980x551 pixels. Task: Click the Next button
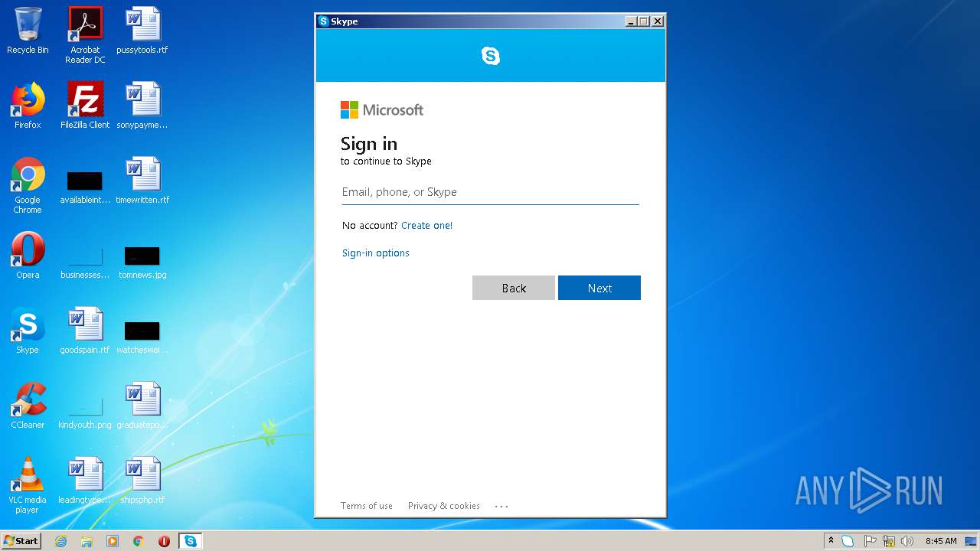599,288
